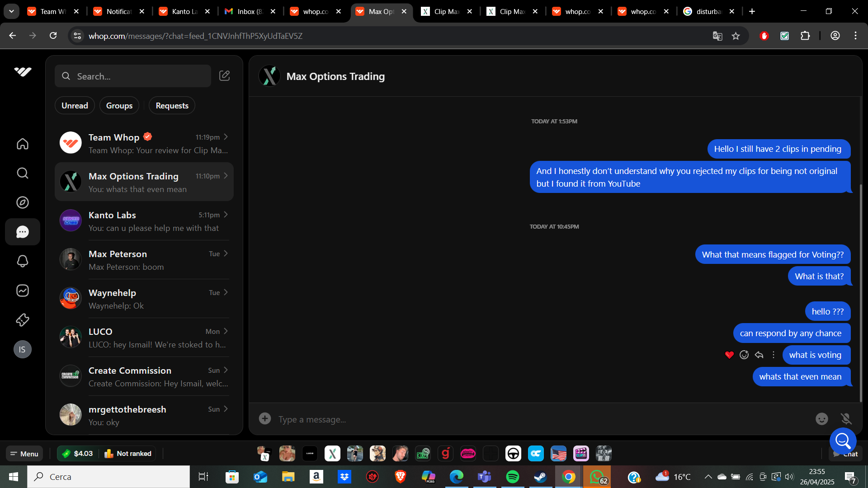Focus the messages Search field
This screenshot has width=868, height=488.
click(133, 76)
